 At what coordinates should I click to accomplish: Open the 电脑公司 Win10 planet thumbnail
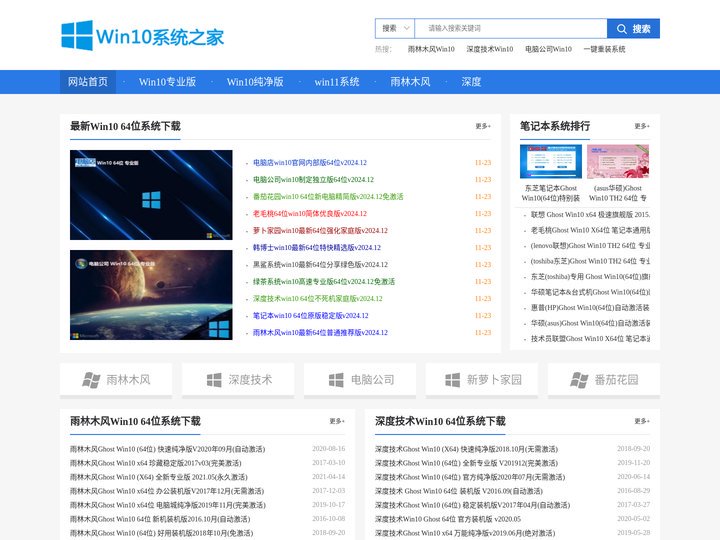click(151, 295)
